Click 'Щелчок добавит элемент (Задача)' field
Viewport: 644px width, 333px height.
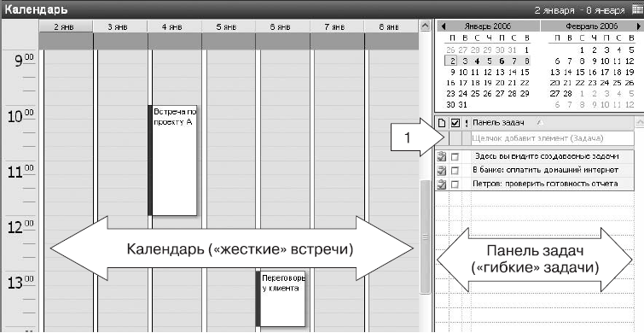click(x=553, y=138)
